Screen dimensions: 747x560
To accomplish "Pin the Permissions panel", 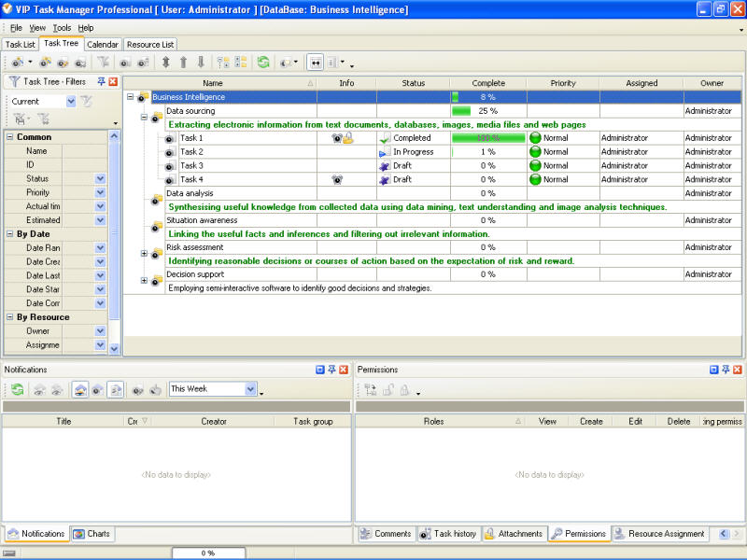I will point(726,370).
